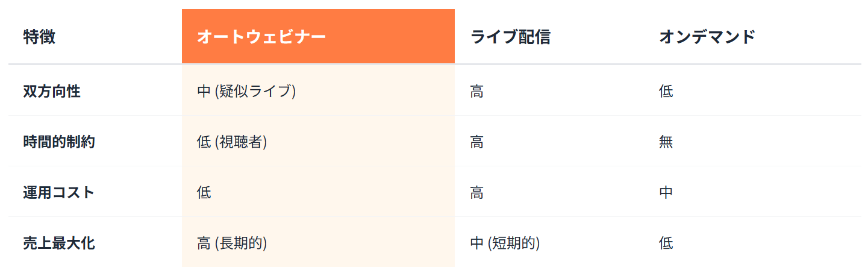Click the 中 (疑似ライブ) cell

(x=246, y=92)
